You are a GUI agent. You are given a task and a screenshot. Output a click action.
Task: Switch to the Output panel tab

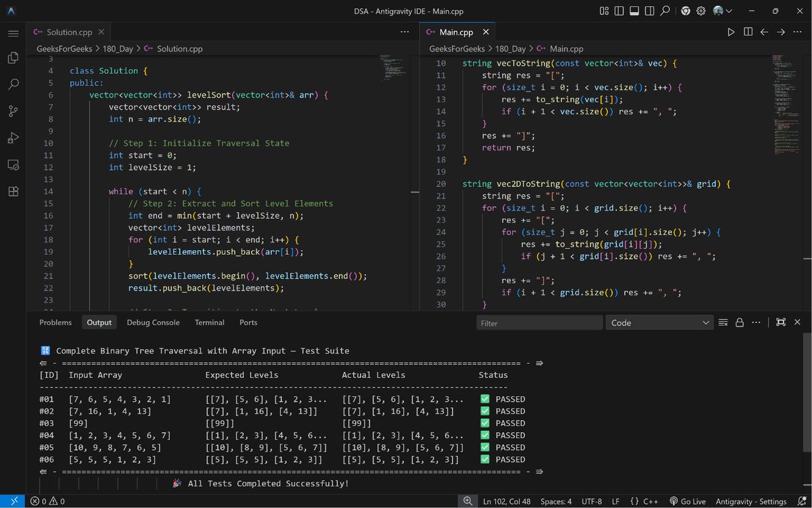point(99,322)
